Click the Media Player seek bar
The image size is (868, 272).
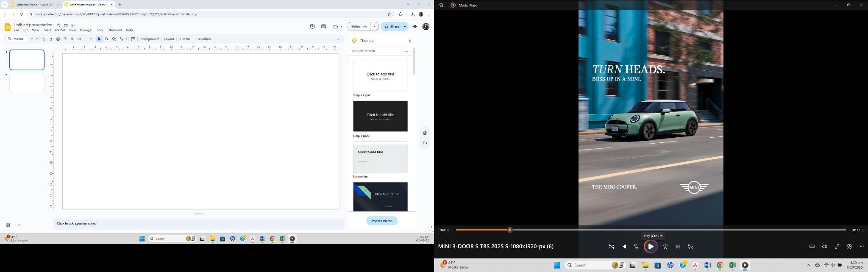pyautogui.click(x=651, y=230)
